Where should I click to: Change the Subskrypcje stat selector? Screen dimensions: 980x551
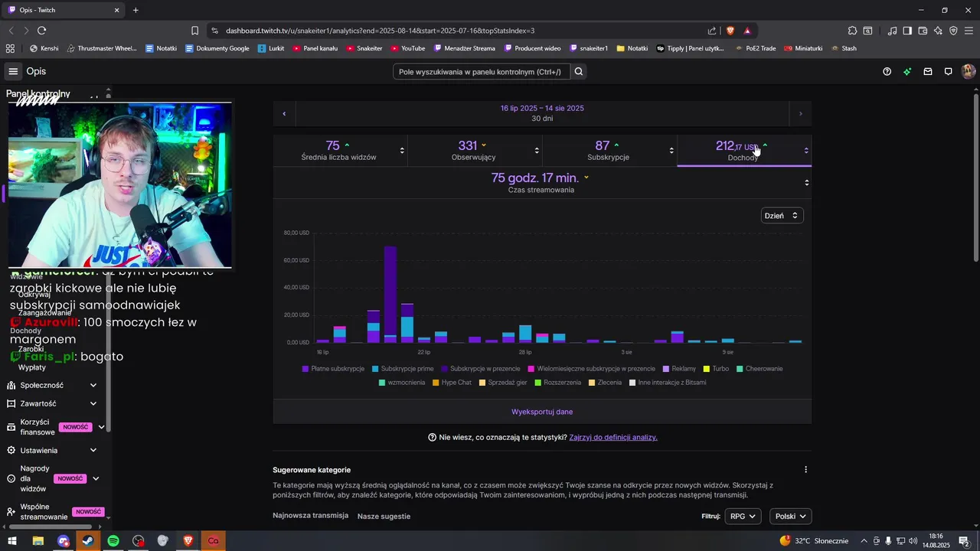click(x=671, y=150)
